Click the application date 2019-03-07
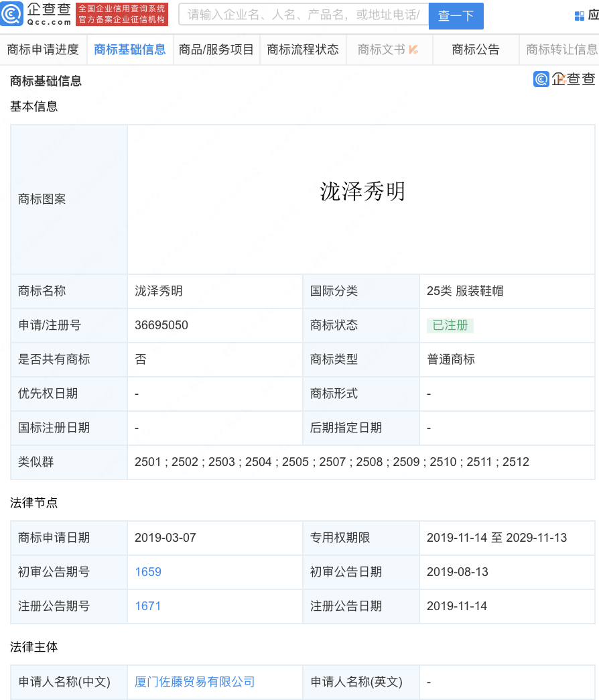Image resolution: width=599 pixels, height=700 pixels. pos(165,538)
